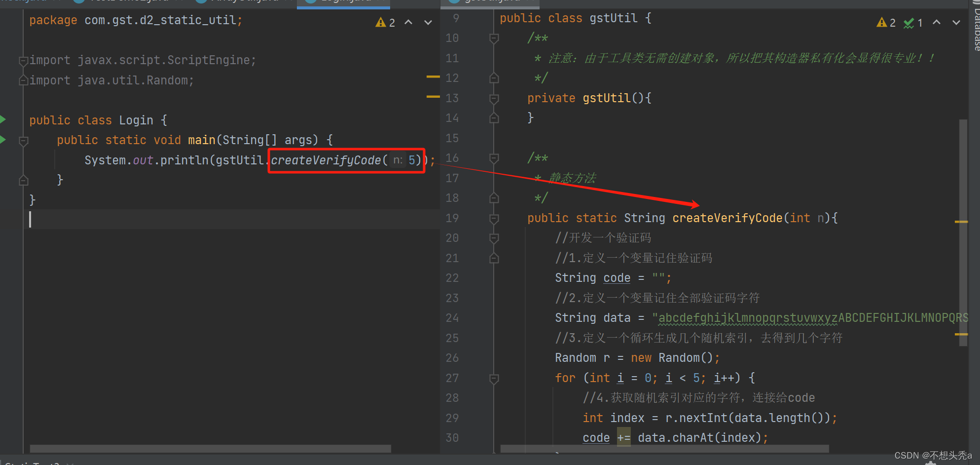Click the horizontal scrollbar below the Login editor
This screenshot has width=980, height=465.
210,449
